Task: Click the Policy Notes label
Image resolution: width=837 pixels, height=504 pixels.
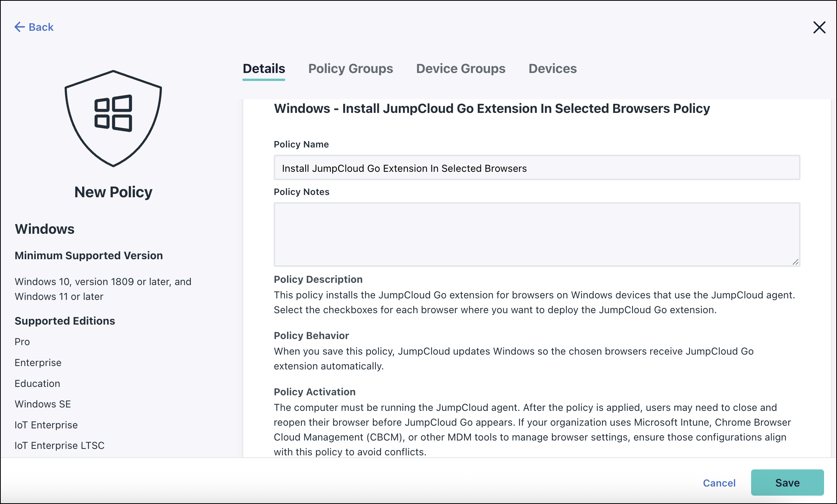Action: point(301,192)
